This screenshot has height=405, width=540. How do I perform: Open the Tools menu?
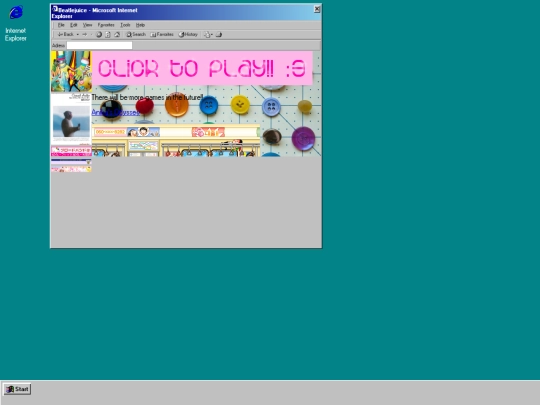125,25
